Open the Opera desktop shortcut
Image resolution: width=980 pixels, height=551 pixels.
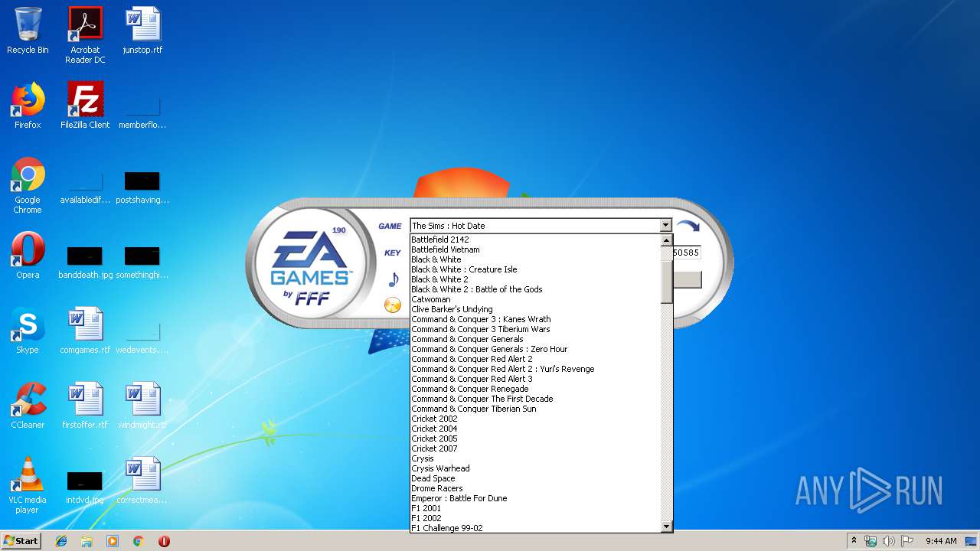point(28,256)
